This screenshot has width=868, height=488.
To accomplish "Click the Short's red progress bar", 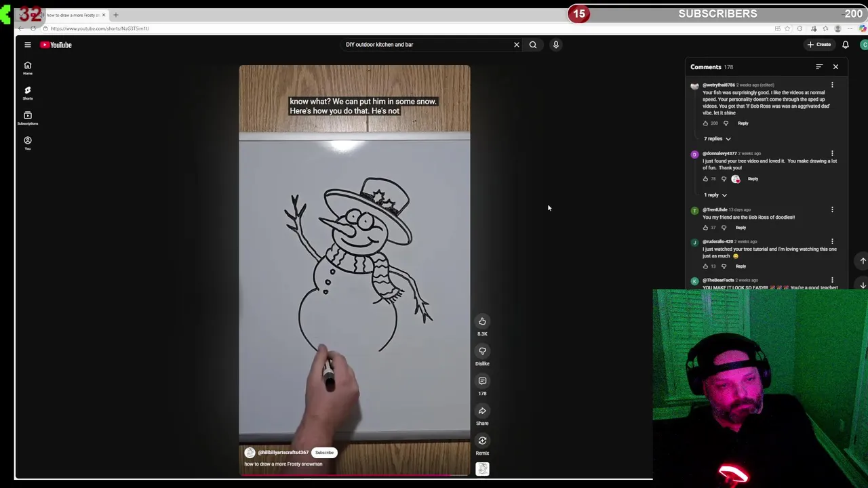I will (x=354, y=474).
